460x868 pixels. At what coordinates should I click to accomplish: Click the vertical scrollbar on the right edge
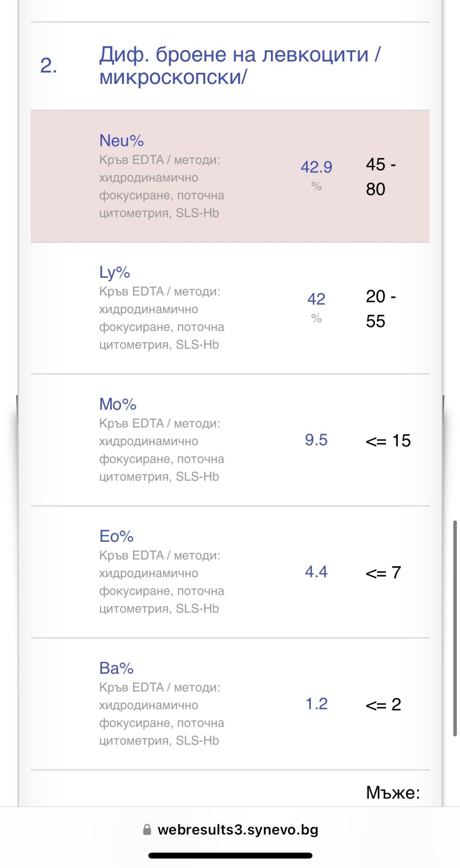pos(455,628)
